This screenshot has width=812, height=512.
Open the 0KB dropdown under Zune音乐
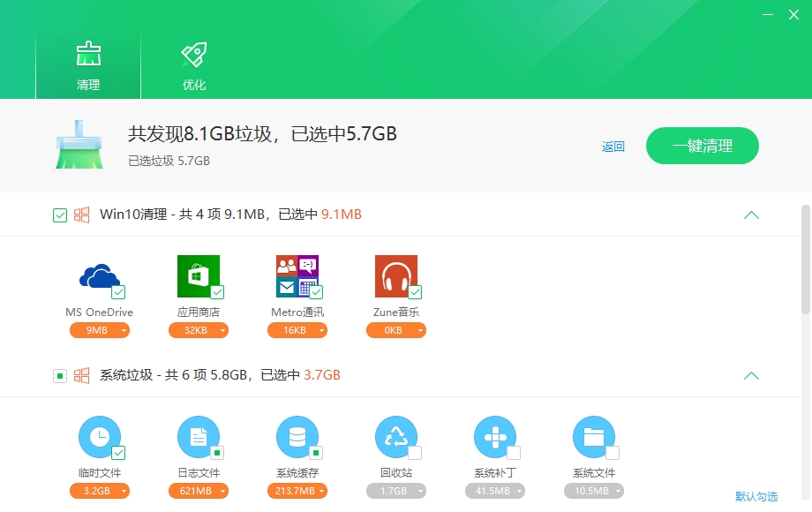point(396,330)
